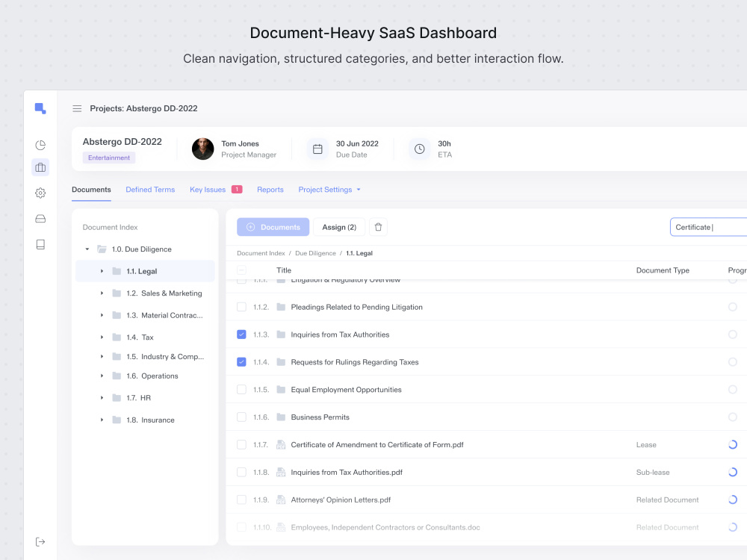The width and height of the screenshot is (747, 560).
Task: Click the logout icon in sidebar
Action: [x=40, y=542]
